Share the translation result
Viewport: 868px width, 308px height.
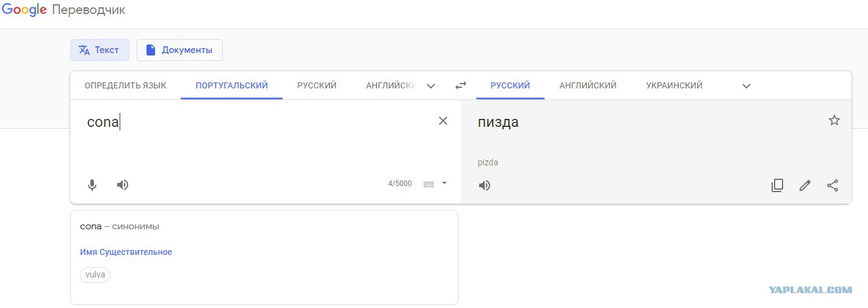(x=833, y=185)
